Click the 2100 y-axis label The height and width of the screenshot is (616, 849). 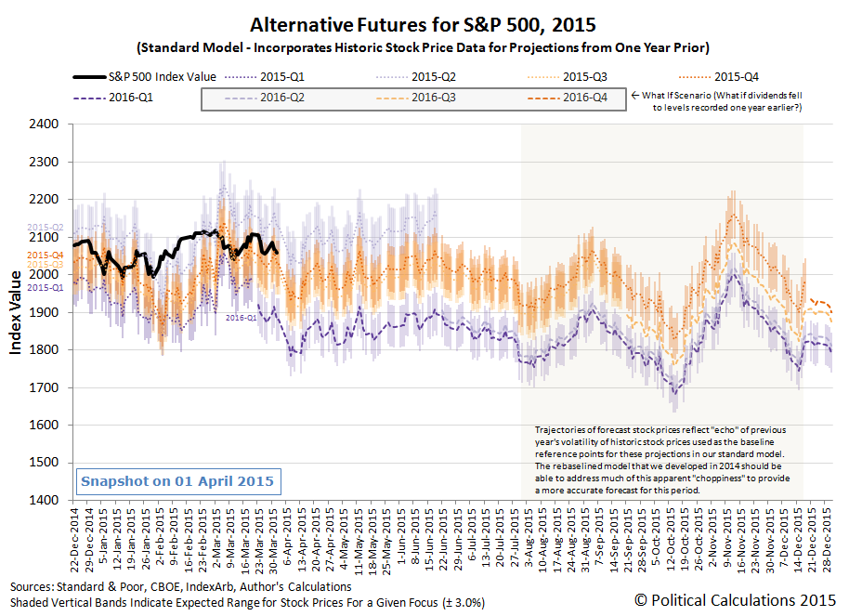pos(44,237)
